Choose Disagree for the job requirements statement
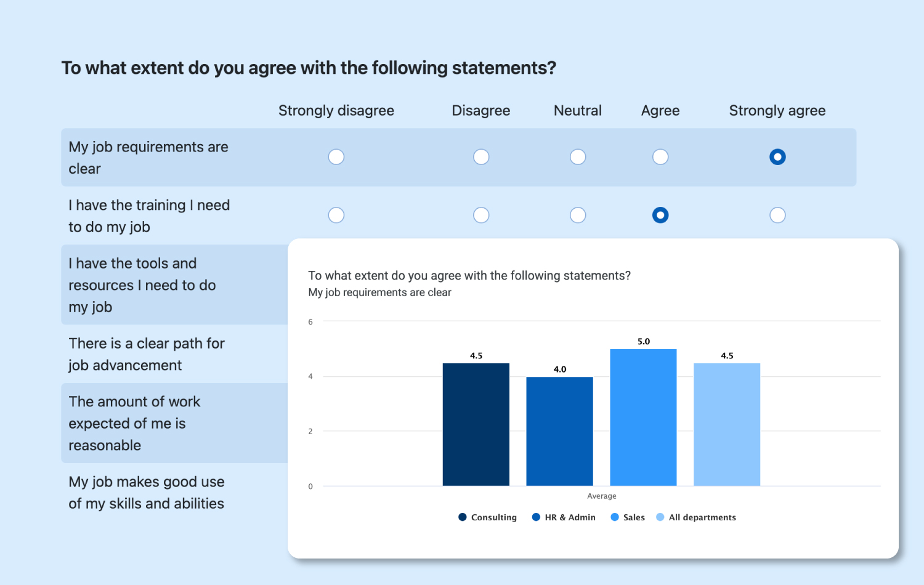924x585 pixels. pyautogui.click(x=481, y=157)
